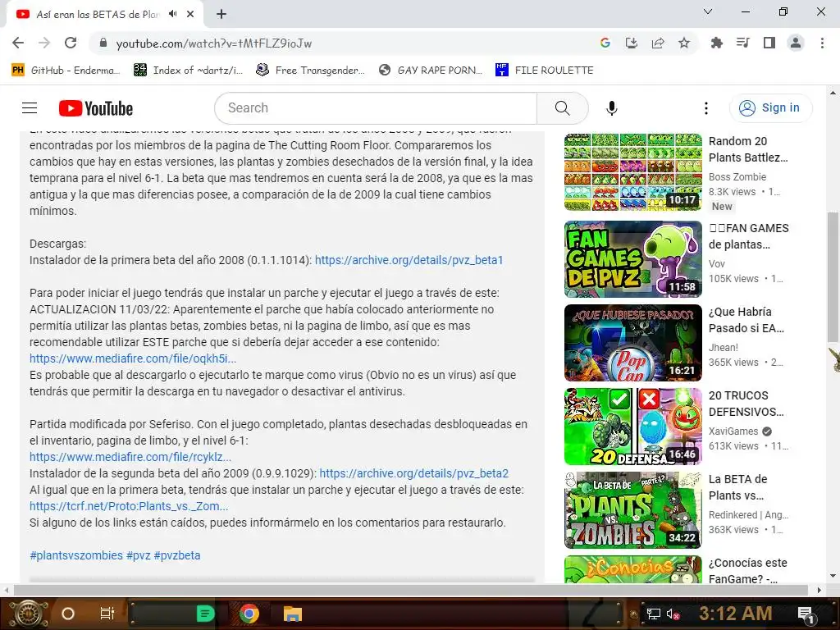Open FILE ROULETTE bookmark
Screen dimensions: 840x630
click(x=545, y=71)
